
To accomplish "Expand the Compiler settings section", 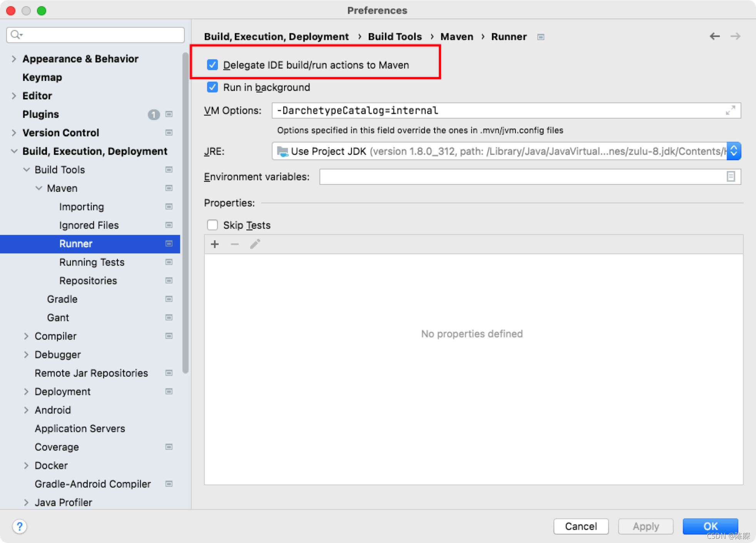I will [26, 336].
